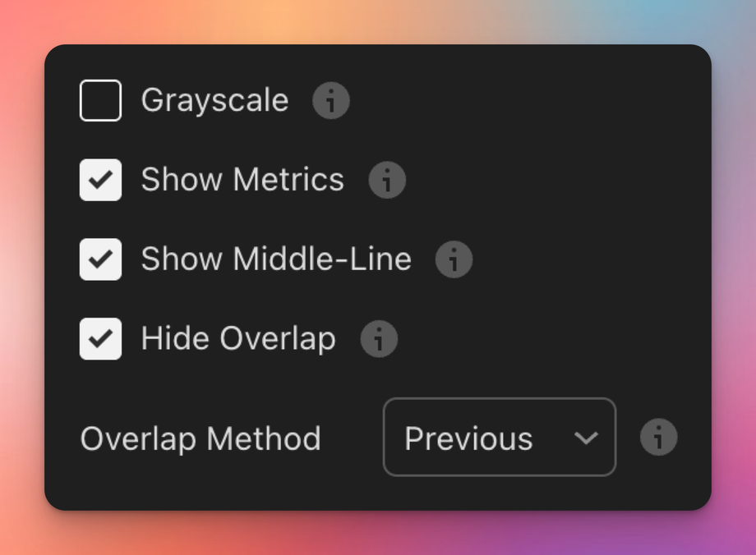This screenshot has height=555, width=756.
Task: Click the checkmark inside the Hide Overlap box
Action: point(100,339)
